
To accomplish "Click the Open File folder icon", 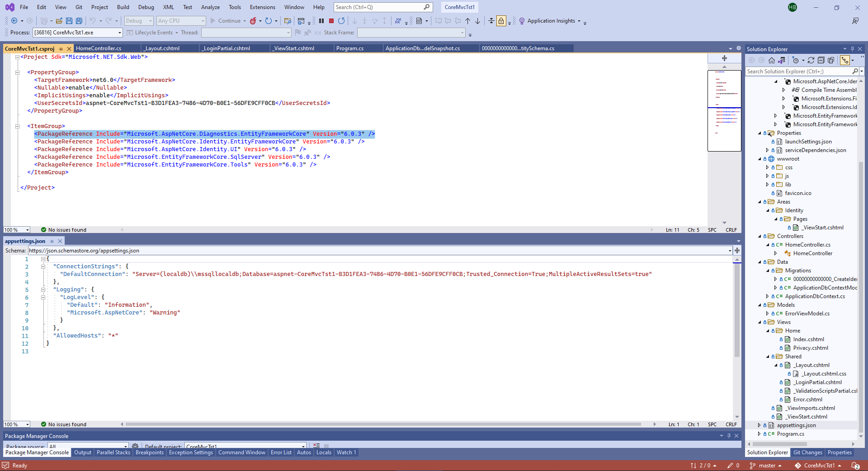I will tap(59, 21).
